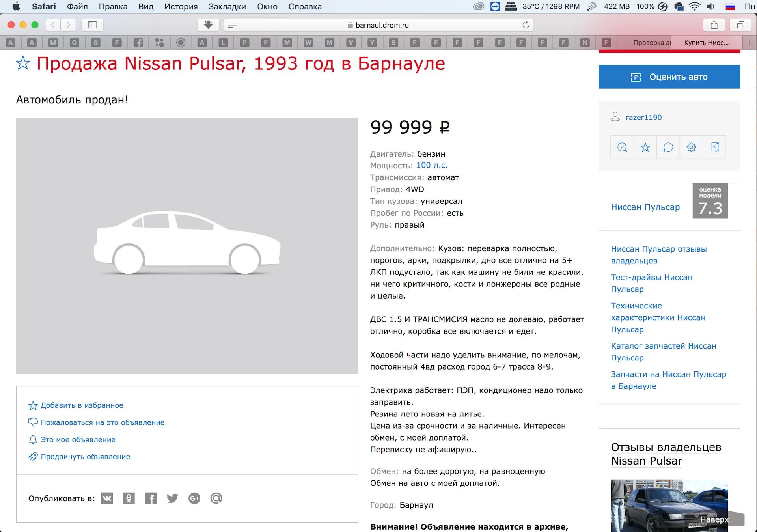The width and height of the screenshot is (757, 532).
Task: Click the login door icon in seller panel
Action: pos(714,147)
